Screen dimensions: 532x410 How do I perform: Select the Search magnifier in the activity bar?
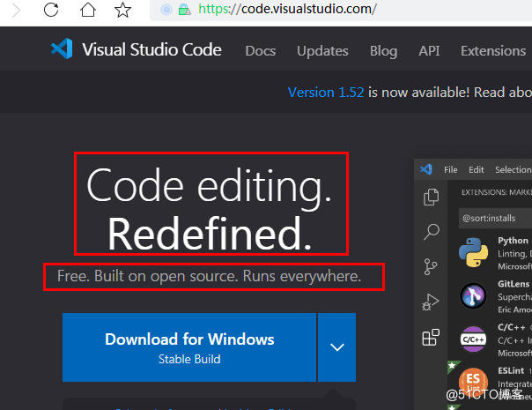(431, 233)
